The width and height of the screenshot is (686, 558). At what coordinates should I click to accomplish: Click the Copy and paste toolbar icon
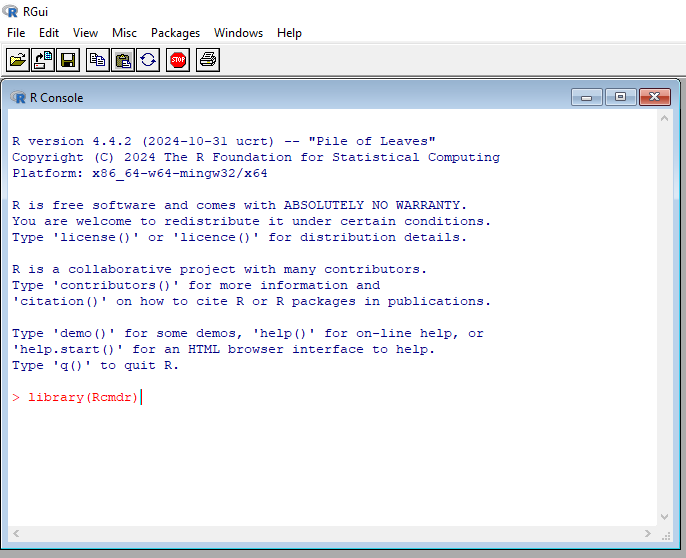148,60
